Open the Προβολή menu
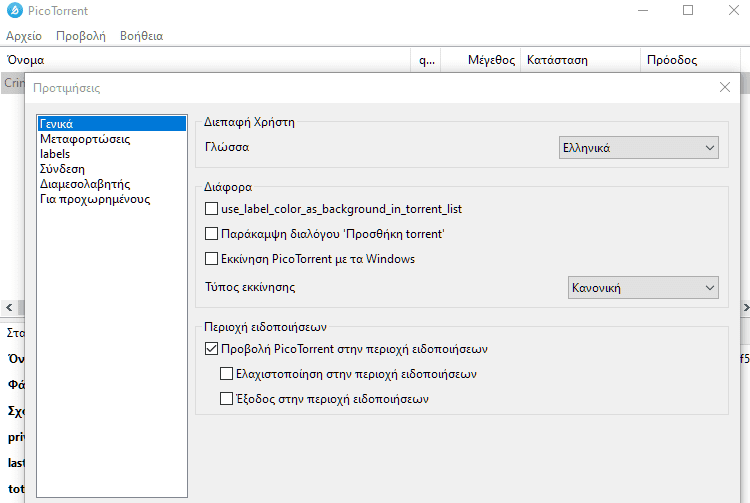Screen dimensions: 750x503 coord(81,36)
